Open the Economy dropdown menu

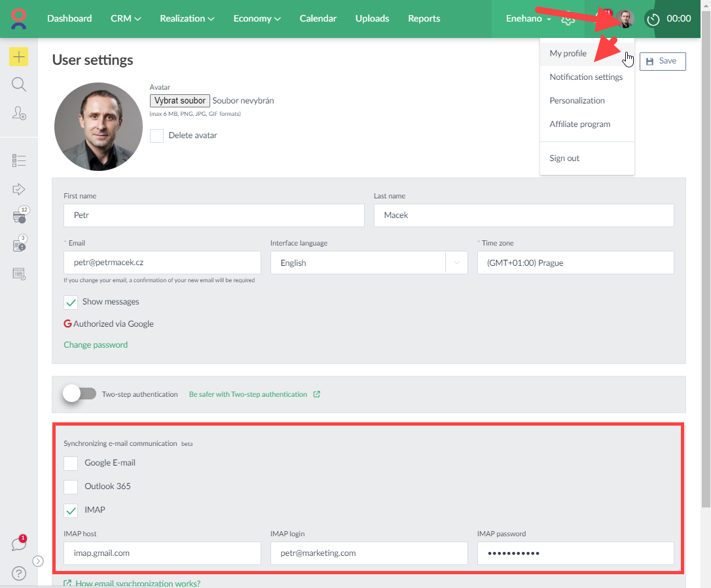point(257,18)
